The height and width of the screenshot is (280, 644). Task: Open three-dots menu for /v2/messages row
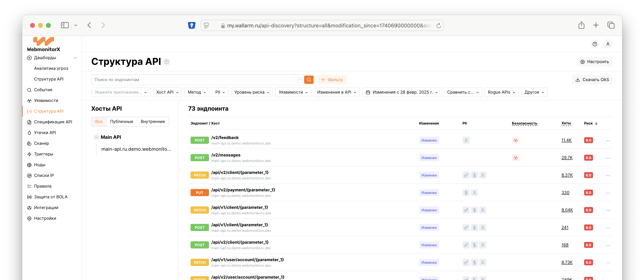[608, 158]
